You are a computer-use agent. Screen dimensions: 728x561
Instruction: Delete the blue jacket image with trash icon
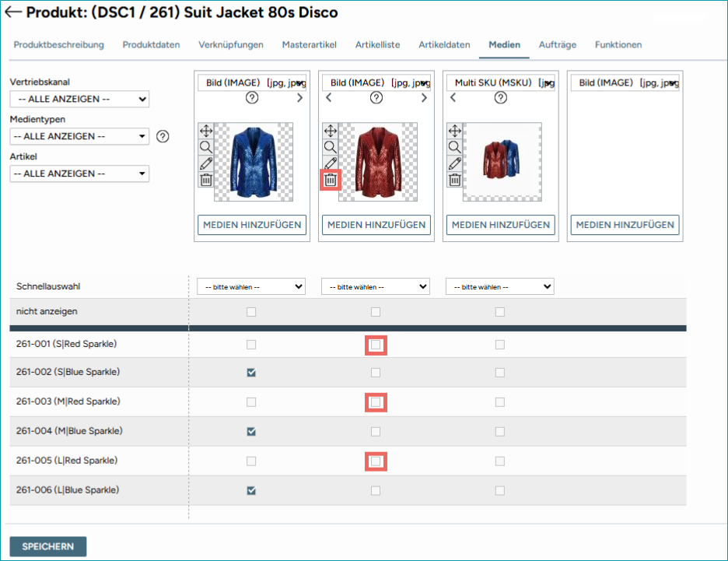[x=205, y=180]
